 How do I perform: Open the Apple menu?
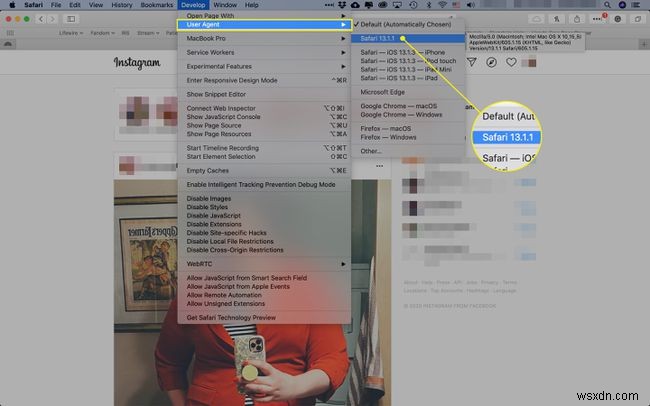12,5
